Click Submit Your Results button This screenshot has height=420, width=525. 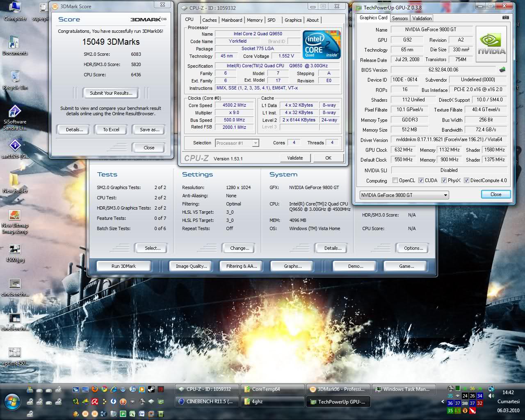click(111, 93)
